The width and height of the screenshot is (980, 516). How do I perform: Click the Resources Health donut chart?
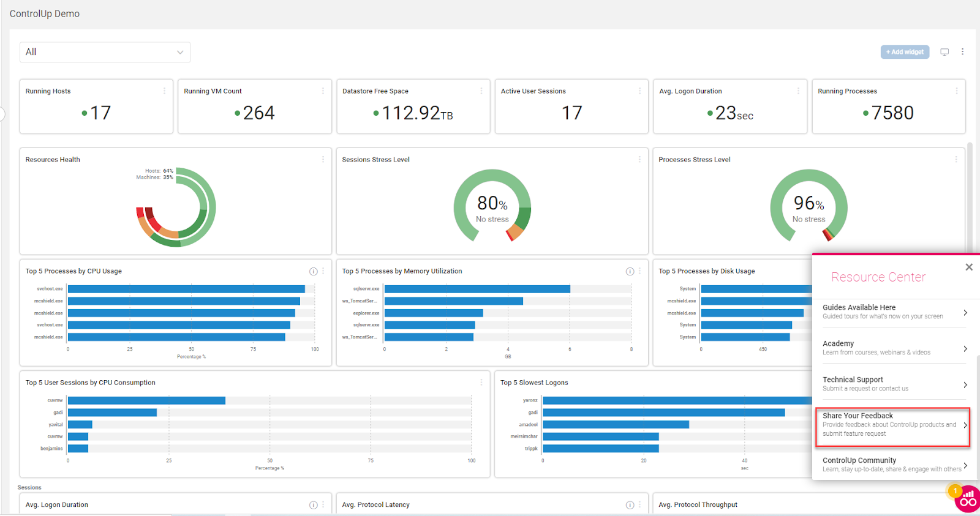[x=176, y=208]
